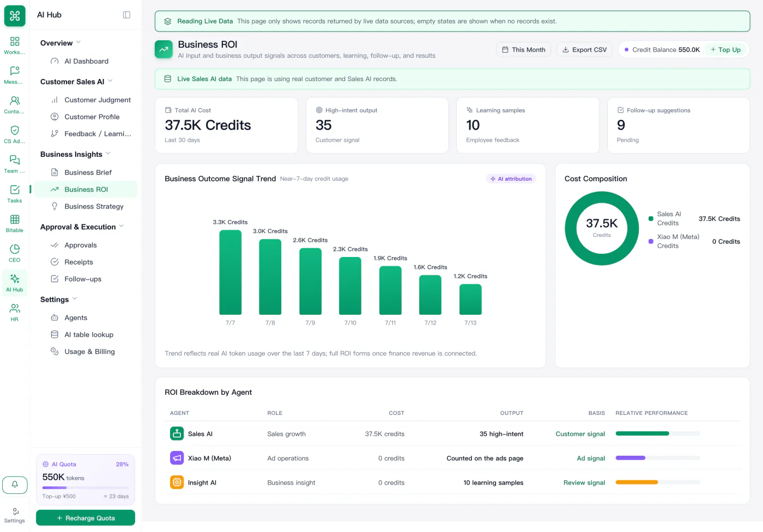This screenshot has width=763, height=532.
Task: Click the Follow-up suggestions checkbox icon
Action: 621,110
